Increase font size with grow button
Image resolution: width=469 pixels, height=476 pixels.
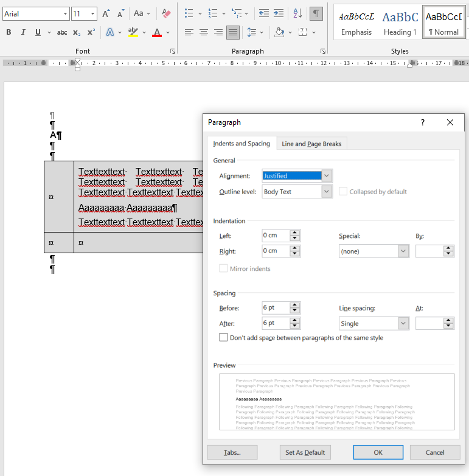tap(106, 13)
